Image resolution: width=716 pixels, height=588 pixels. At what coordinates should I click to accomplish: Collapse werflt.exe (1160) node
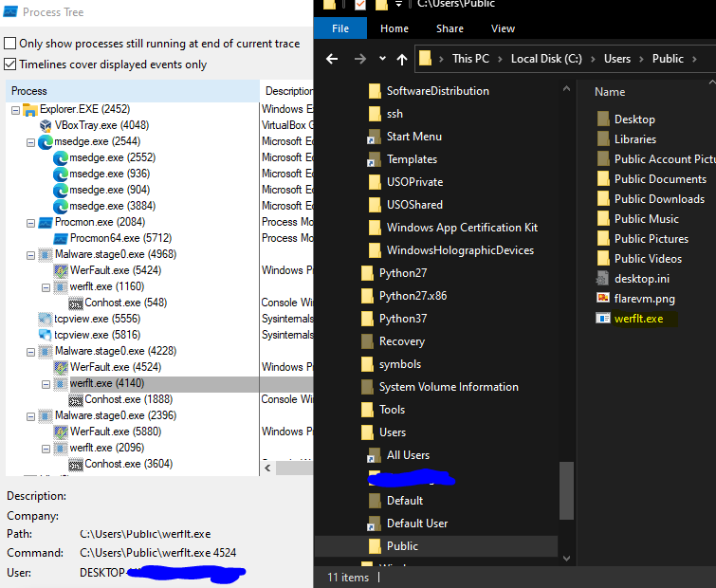(46, 287)
